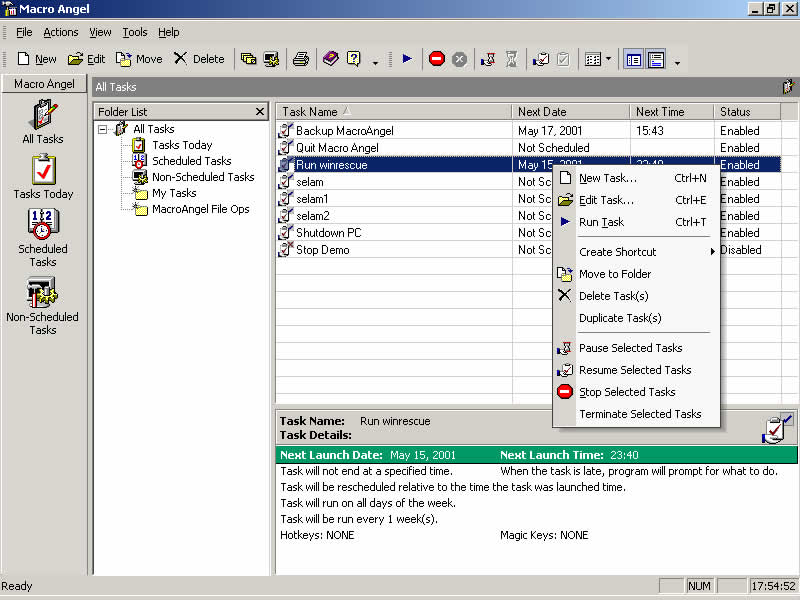Choose Duplicate Task(s) in context menu
Image resolution: width=800 pixels, height=600 pixels.
point(636,318)
